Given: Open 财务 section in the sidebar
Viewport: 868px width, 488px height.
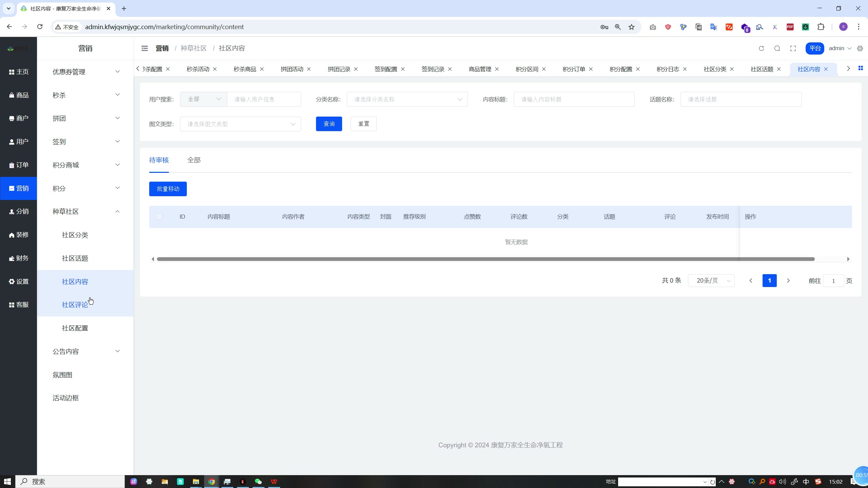Looking at the screenshot, I should pyautogui.click(x=19, y=258).
